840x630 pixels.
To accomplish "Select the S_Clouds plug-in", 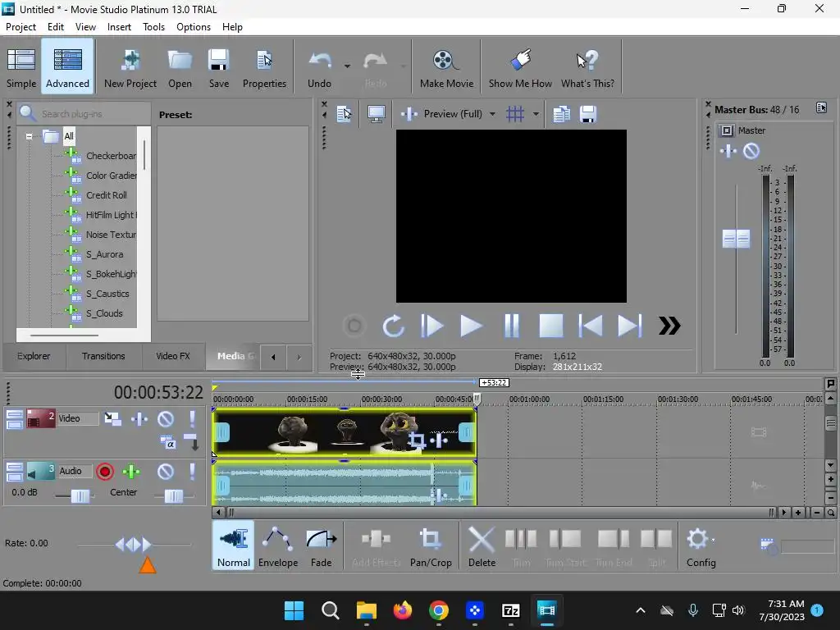I will coord(97,313).
